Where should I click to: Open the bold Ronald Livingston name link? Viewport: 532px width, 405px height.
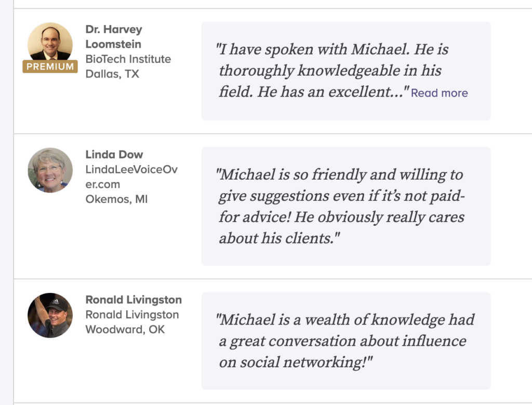134,300
